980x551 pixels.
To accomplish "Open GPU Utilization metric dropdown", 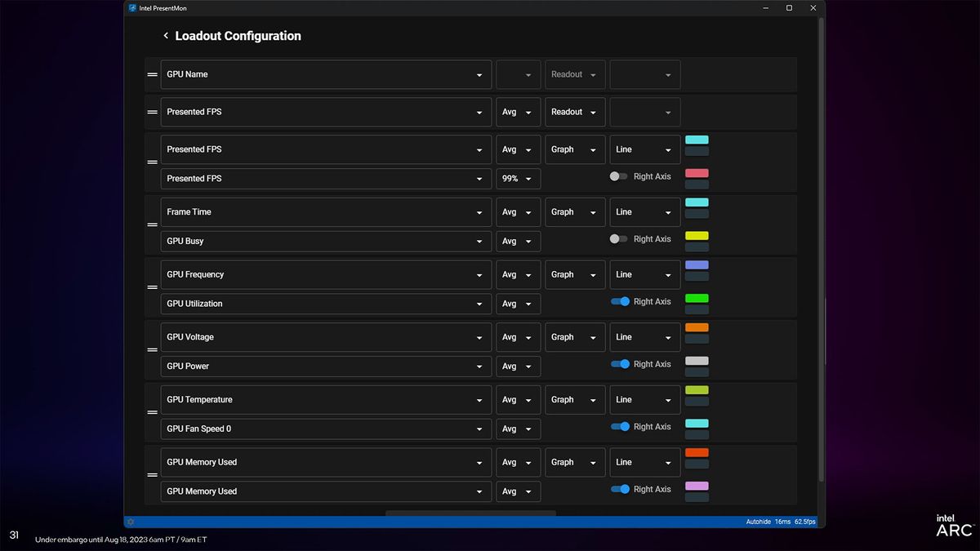I will pos(326,304).
